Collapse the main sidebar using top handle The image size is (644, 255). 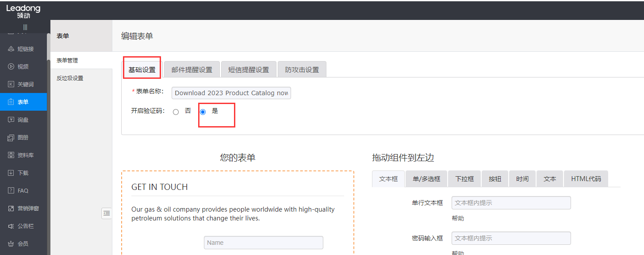[25, 27]
